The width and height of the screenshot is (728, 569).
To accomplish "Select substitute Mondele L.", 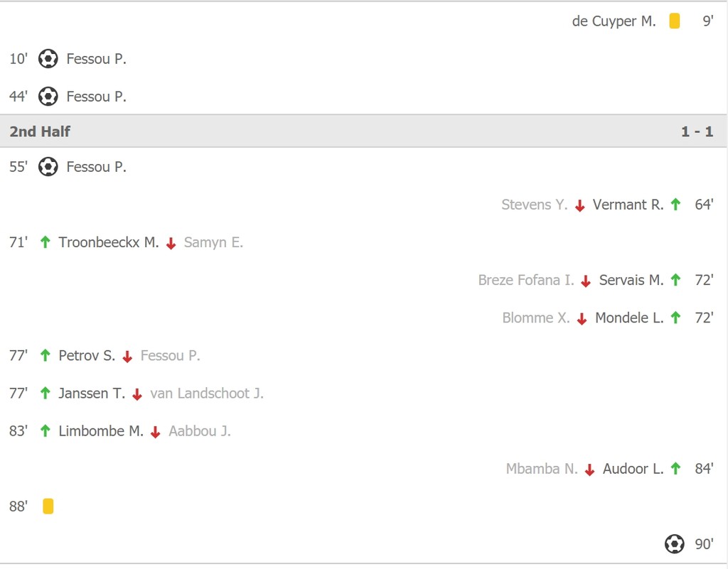I will click(x=628, y=318).
